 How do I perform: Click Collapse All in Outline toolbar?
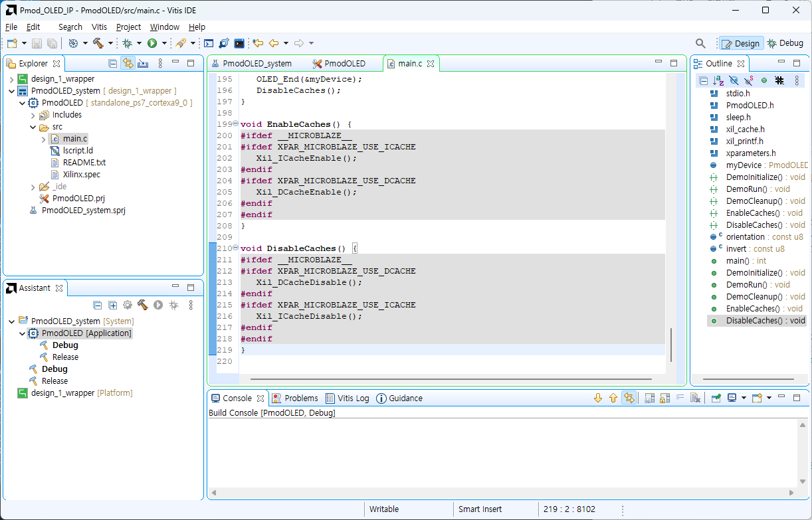[x=703, y=80]
